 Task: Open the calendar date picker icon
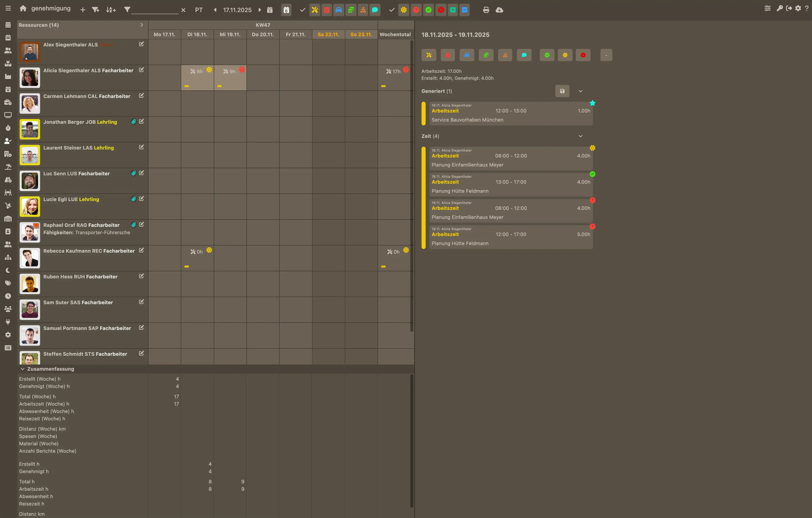click(269, 10)
